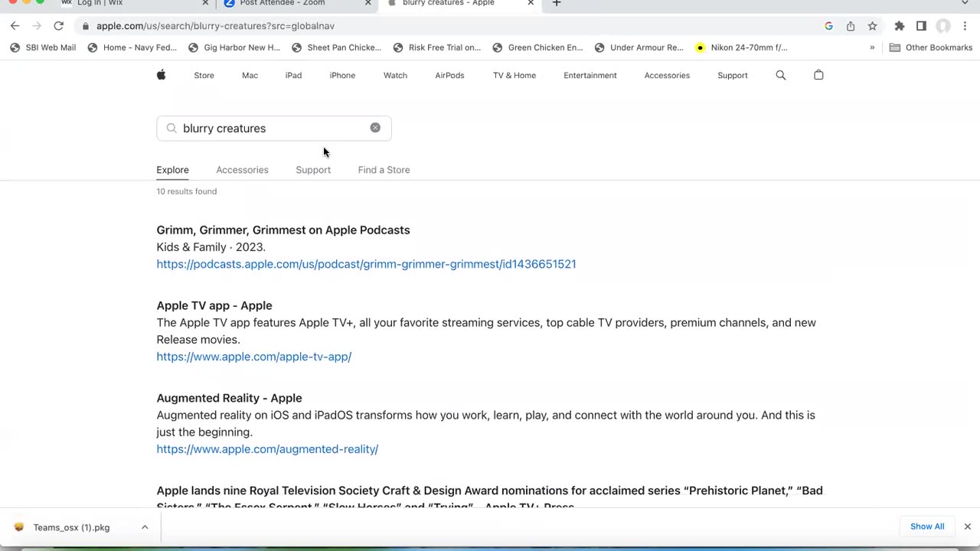Dismiss the downloads bar with X
The image size is (980, 551).
click(x=968, y=527)
